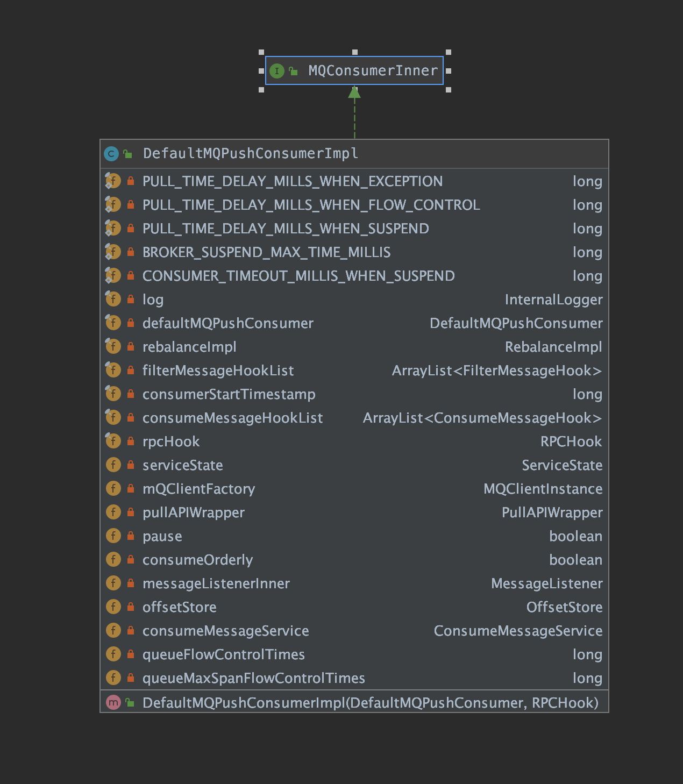The image size is (683, 784).
Task: Click the field icon next to pause
Action: tap(113, 536)
